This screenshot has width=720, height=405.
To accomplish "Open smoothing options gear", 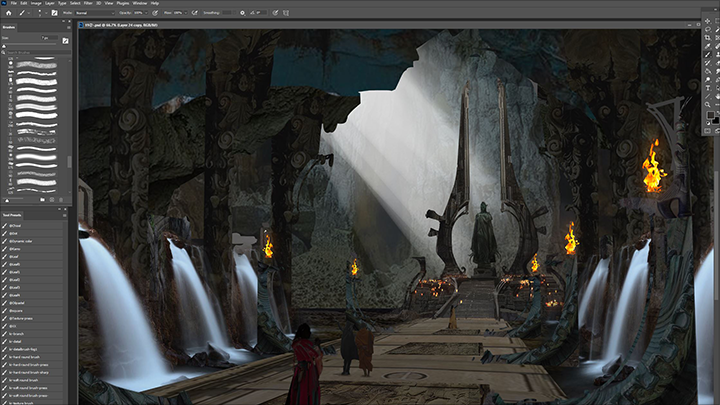I will pos(242,13).
